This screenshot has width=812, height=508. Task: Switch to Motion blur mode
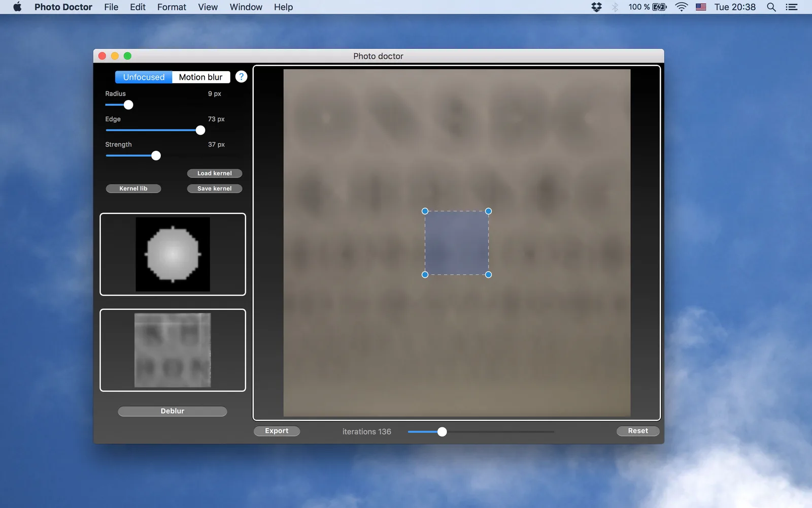(201, 77)
